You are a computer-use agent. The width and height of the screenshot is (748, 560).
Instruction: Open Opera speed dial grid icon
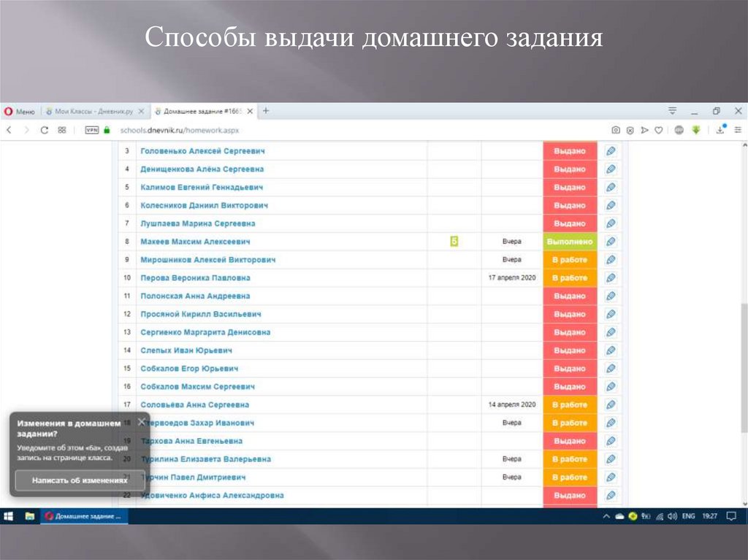coord(62,130)
